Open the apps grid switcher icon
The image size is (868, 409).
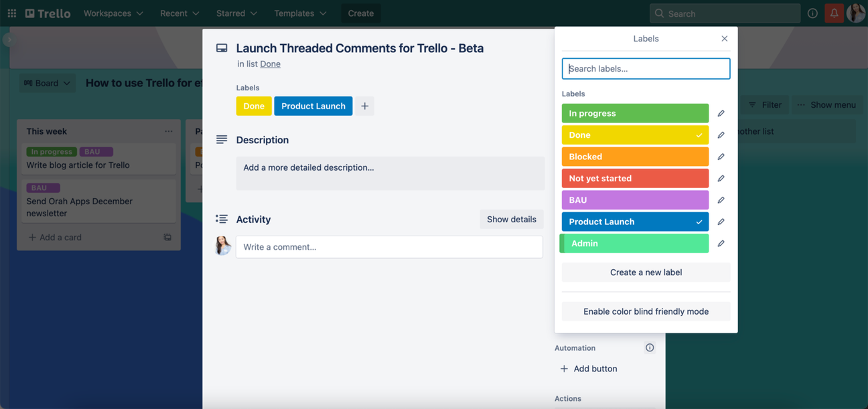coord(11,13)
